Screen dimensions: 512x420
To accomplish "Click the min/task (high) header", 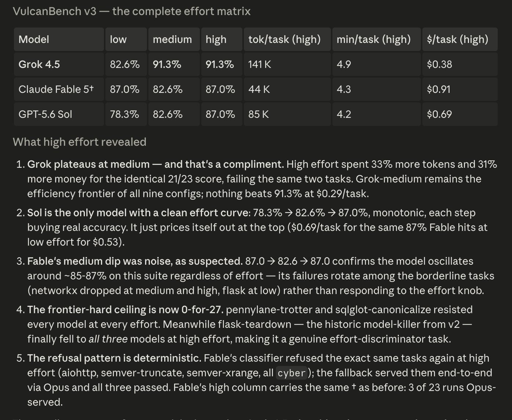I will (x=376, y=39).
